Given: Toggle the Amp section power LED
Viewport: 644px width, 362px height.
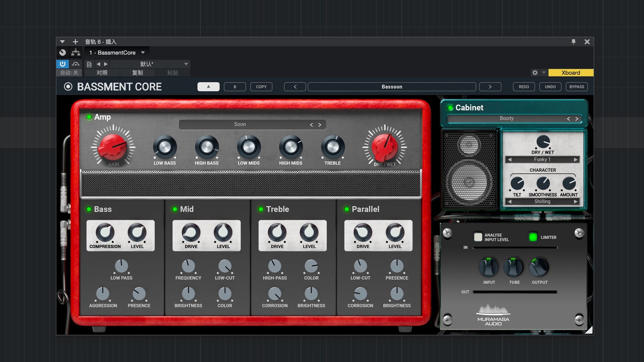Looking at the screenshot, I should point(89,117).
